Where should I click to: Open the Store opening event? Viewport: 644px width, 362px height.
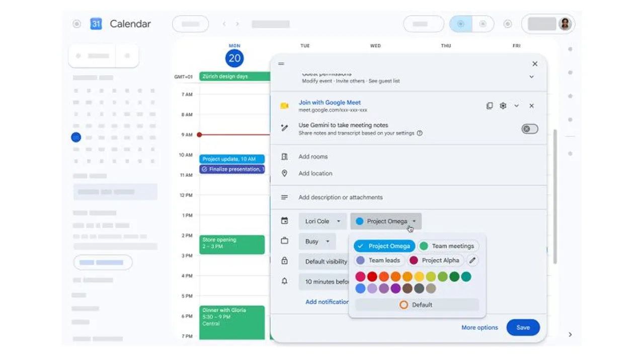click(232, 245)
